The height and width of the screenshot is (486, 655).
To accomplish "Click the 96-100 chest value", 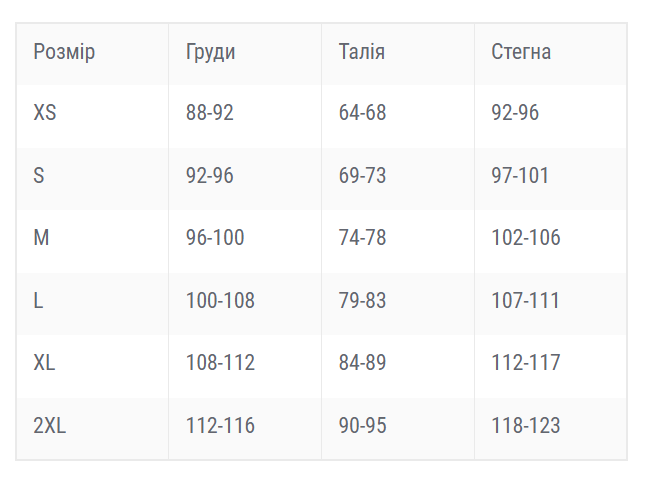I will coord(215,237).
